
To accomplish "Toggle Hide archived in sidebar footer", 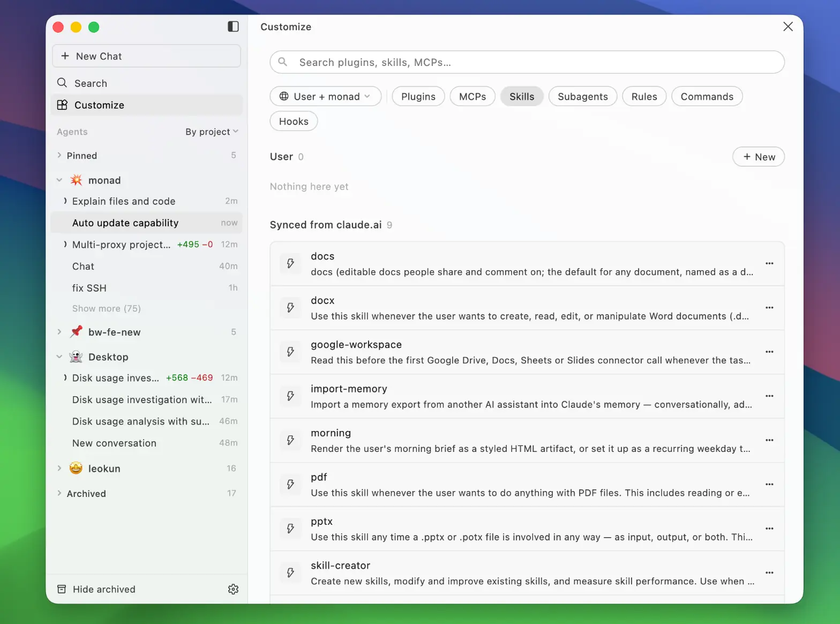I will [96, 589].
